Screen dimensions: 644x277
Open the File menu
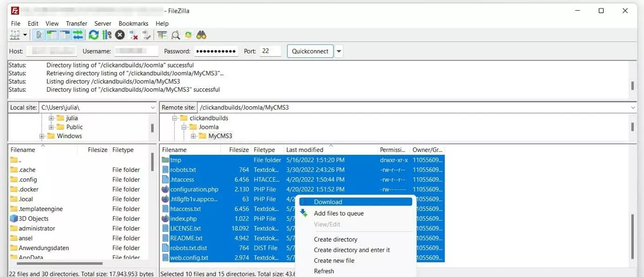pyautogui.click(x=15, y=23)
